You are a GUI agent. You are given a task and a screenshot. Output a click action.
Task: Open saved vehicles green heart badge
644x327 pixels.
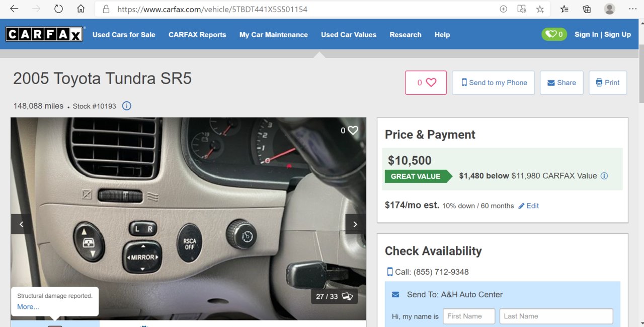554,34
